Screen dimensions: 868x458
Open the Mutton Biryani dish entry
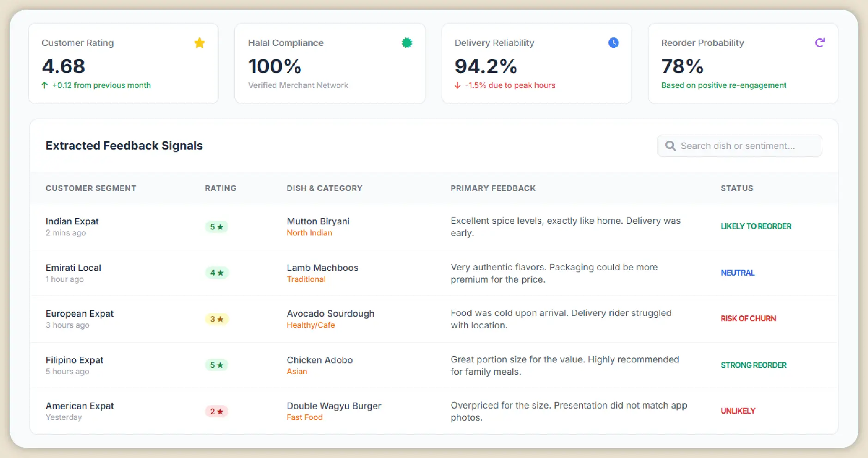318,221
